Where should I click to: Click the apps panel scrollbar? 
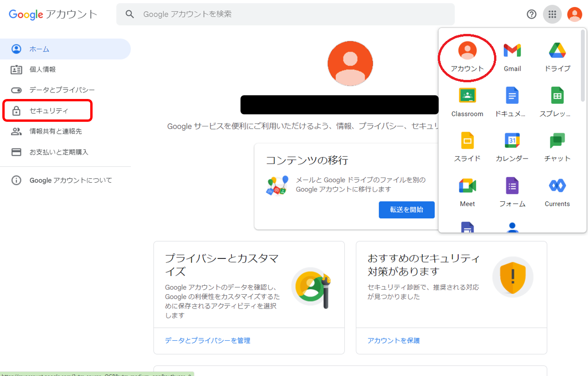pos(582,66)
